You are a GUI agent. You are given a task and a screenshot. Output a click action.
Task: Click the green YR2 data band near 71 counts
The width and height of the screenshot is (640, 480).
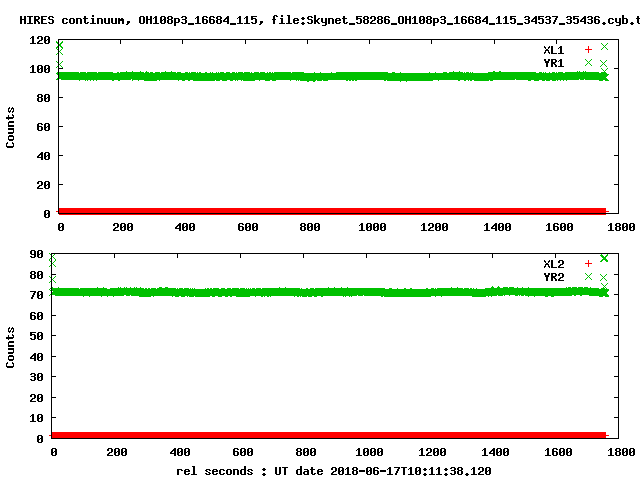click(x=329, y=292)
